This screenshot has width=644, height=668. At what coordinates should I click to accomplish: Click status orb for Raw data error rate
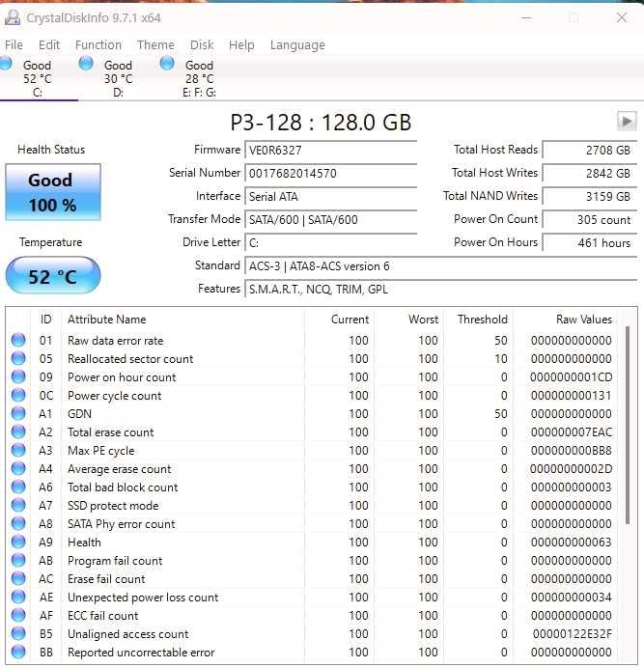pyautogui.click(x=18, y=340)
